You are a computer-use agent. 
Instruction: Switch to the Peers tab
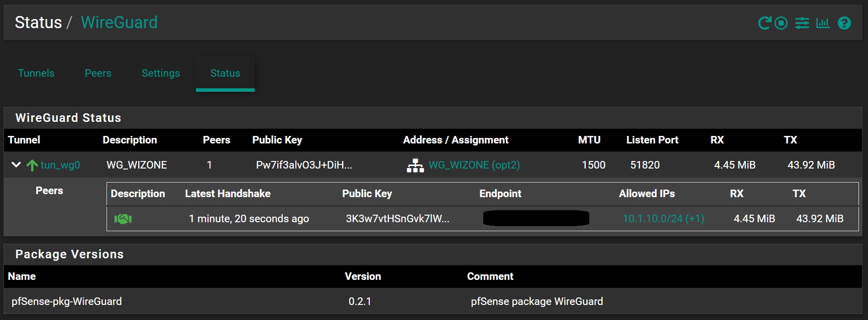[98, 73]
